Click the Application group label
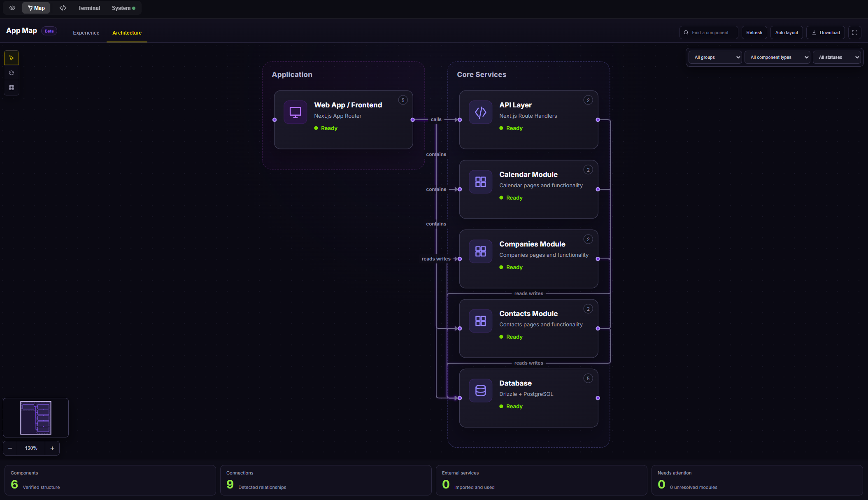 point(292,74)
